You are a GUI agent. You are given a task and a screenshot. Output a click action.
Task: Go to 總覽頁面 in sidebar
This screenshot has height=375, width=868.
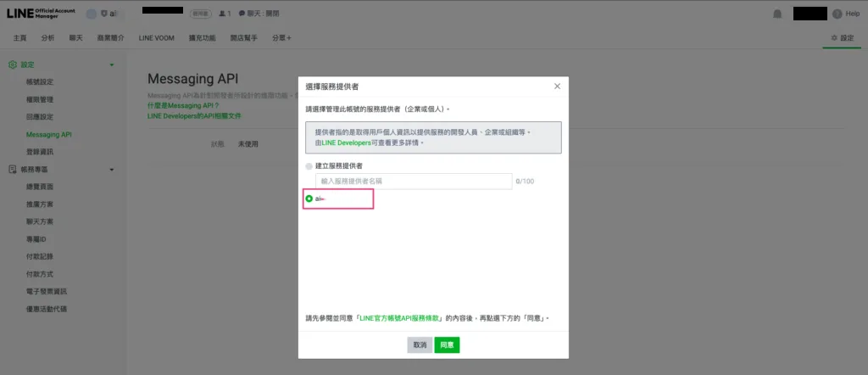pos(40,187)
